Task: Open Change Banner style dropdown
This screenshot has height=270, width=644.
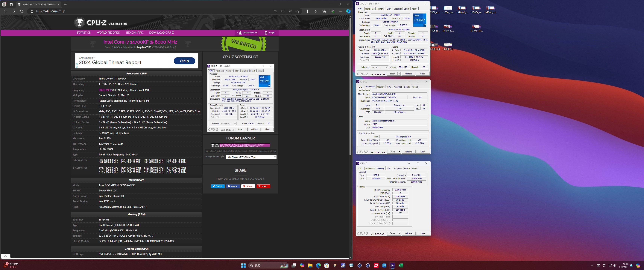Action: click(x=251, y=157)
